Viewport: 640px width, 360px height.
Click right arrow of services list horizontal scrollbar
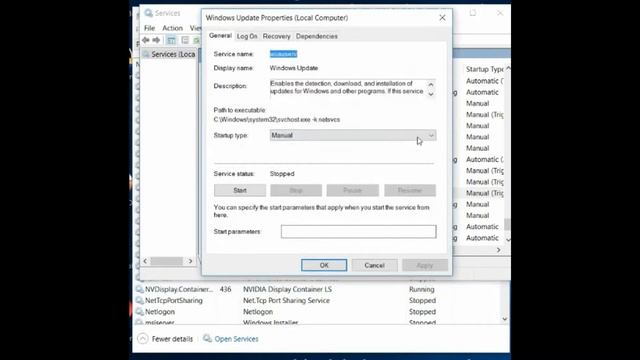point(498,250)
